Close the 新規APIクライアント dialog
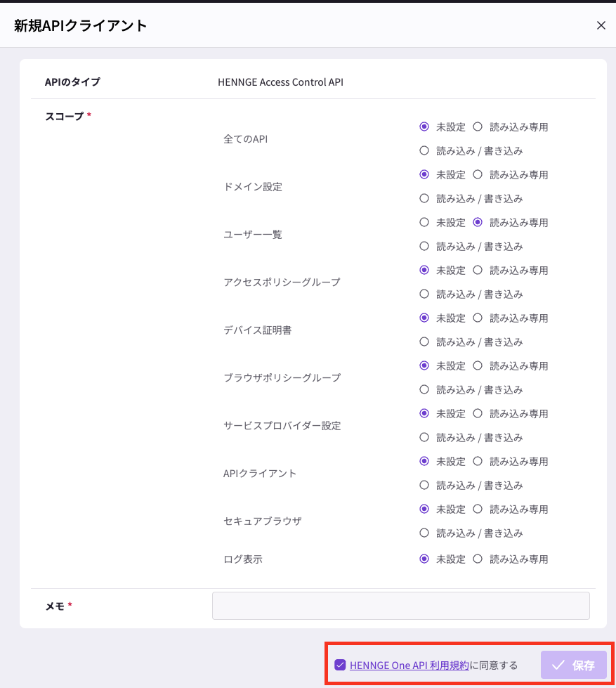The image size is (616, 688). point(601,25)
